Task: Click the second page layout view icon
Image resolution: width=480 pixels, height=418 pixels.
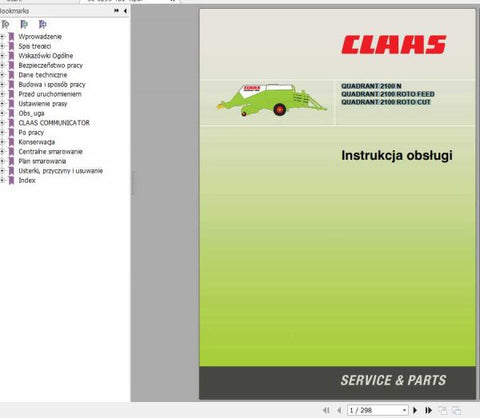Action: (x=456, y=410)
